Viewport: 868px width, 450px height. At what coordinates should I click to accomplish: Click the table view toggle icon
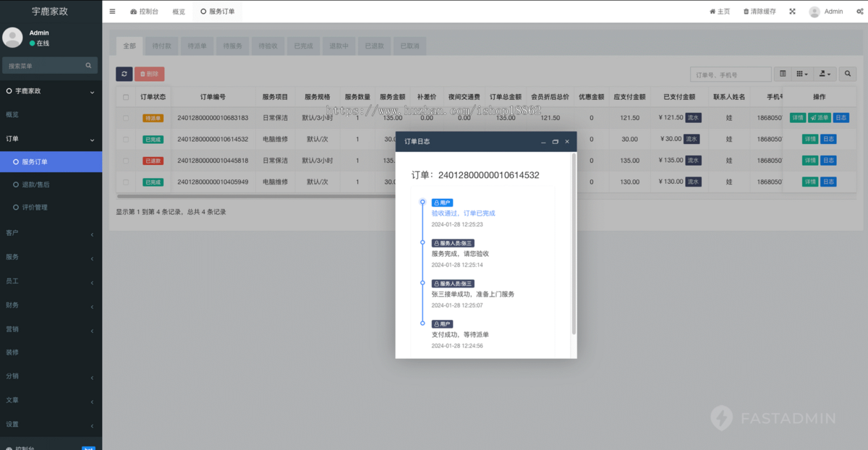coord(783,74)
